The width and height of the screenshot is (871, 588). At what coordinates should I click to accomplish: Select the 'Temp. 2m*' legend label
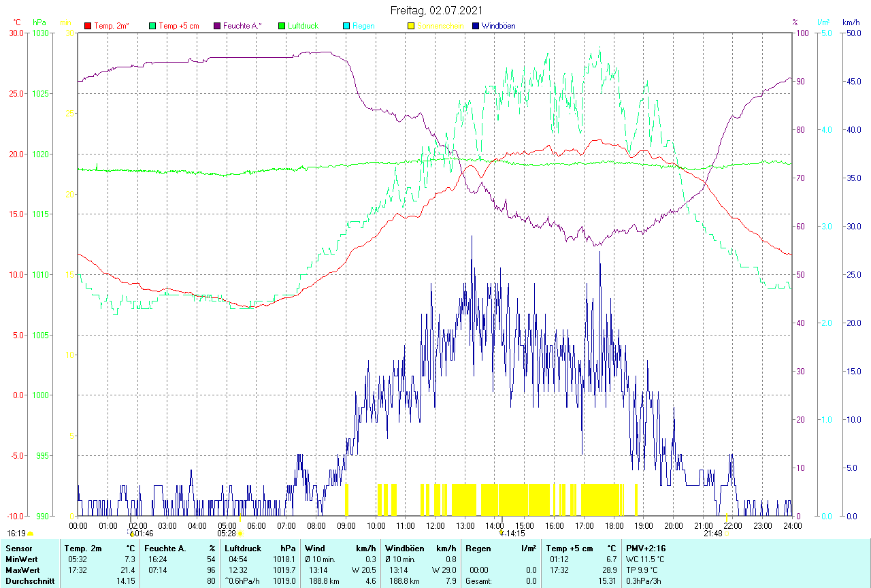[x=112, y=26]
